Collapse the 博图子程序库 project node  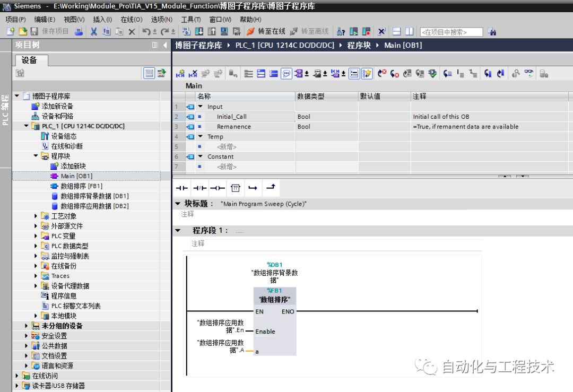[x=17, y=95]
